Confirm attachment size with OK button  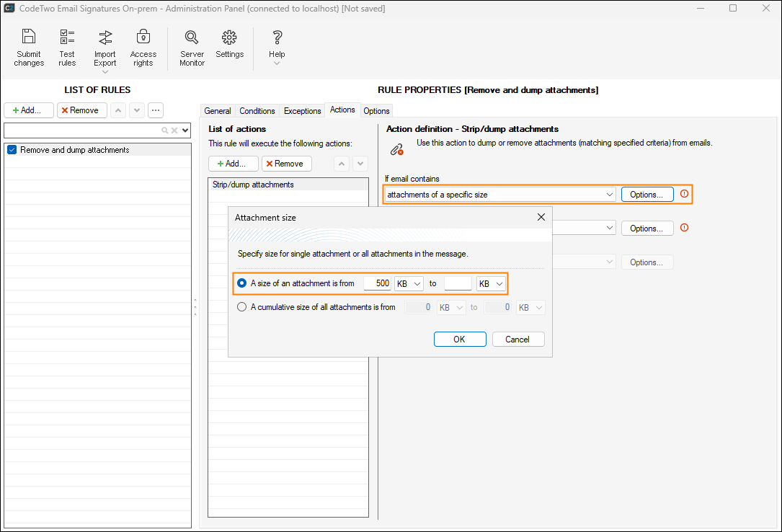click(459, 340)
